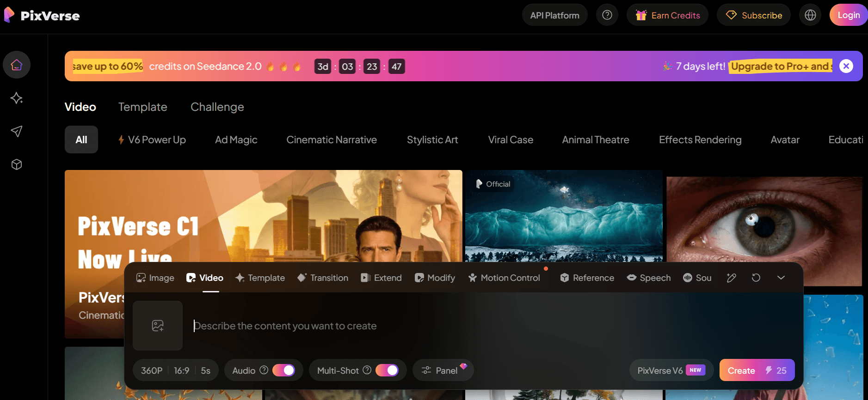
Task: Click the paper plane sidebar icon
Action: click(x=17, y=131)
